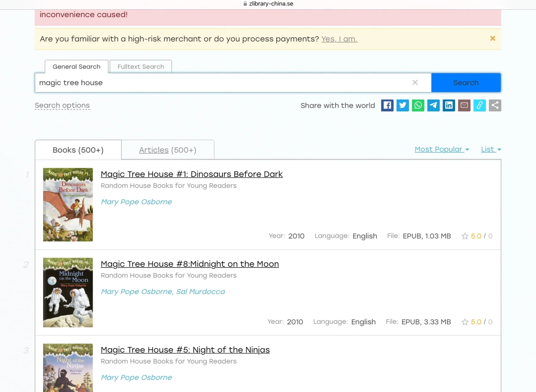Open publisher Random House under Dinosaurs Before Dark
This screenshot has height=392, width=536.
[x=169, y=185]
